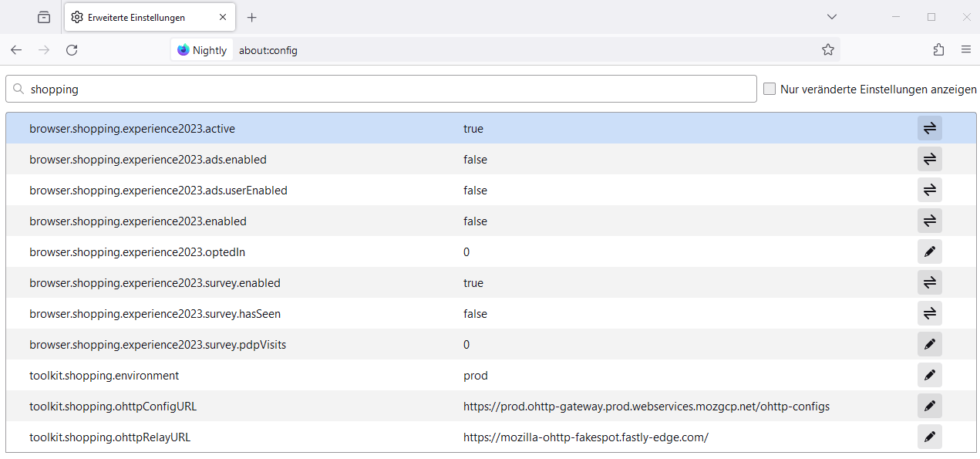The width and height of the screenshot is (980, 459).
Task: Open the extensions puzzle-piece menu
Action: tap(938, 49)
